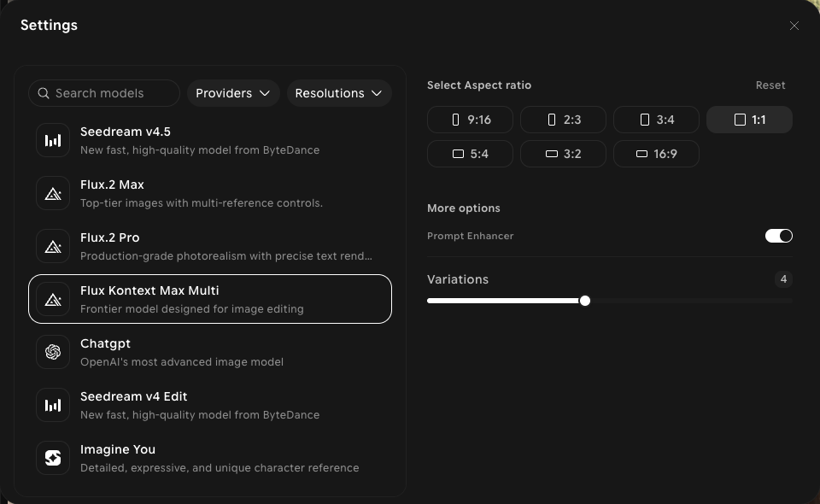Choose the Imagine You model
Image resolution: width=820 pixels, height=504 pixels.
click(x=210, y=458)
